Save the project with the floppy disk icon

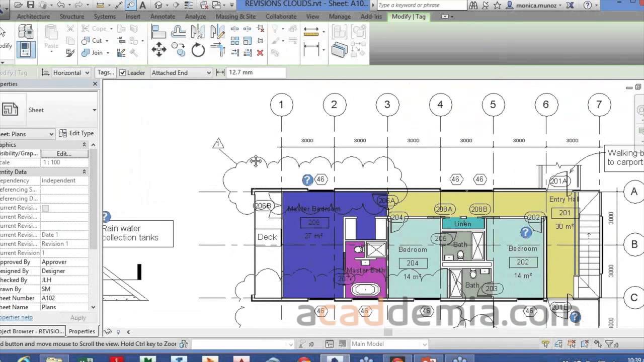(x=31, y=5)
